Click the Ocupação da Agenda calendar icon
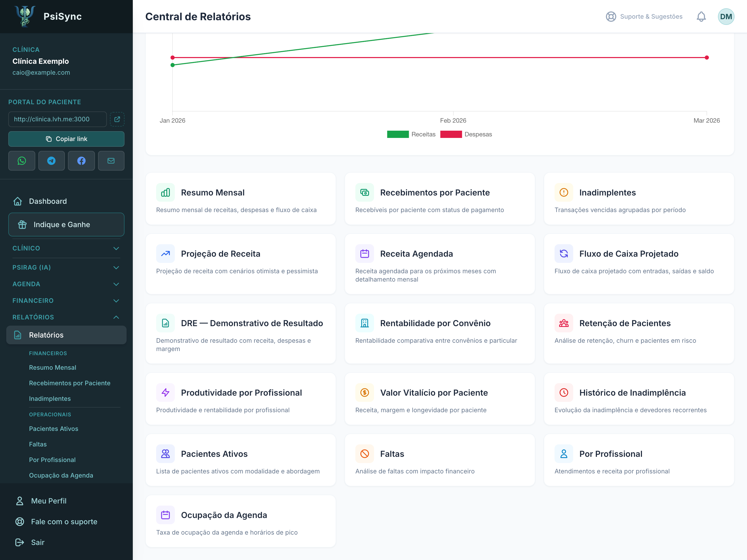747x560 pixels. 165,515
